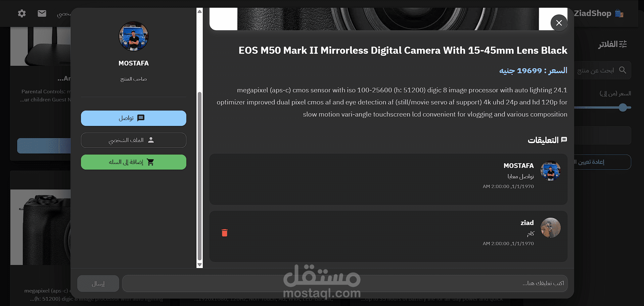
Task: Open the الملف الشخصي profile button
Action: (134, 140)
